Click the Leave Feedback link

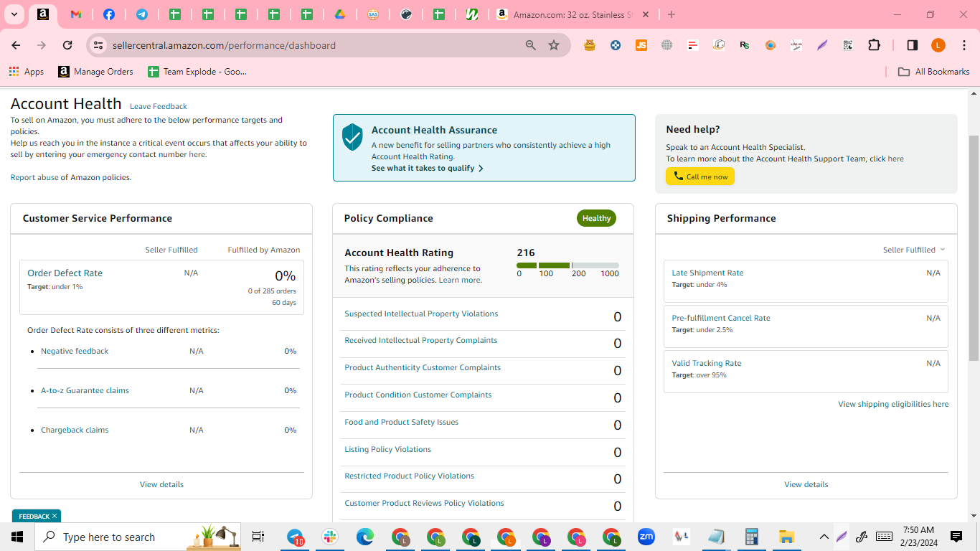click(159, 106)
